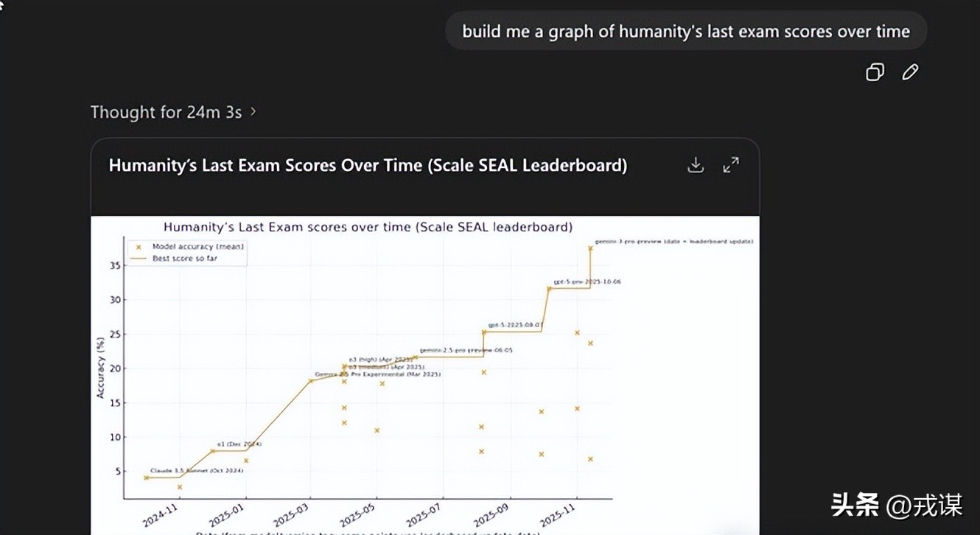Open the chevron next to thought duration
Screen dimensions: 980x535
click(253, 112)
